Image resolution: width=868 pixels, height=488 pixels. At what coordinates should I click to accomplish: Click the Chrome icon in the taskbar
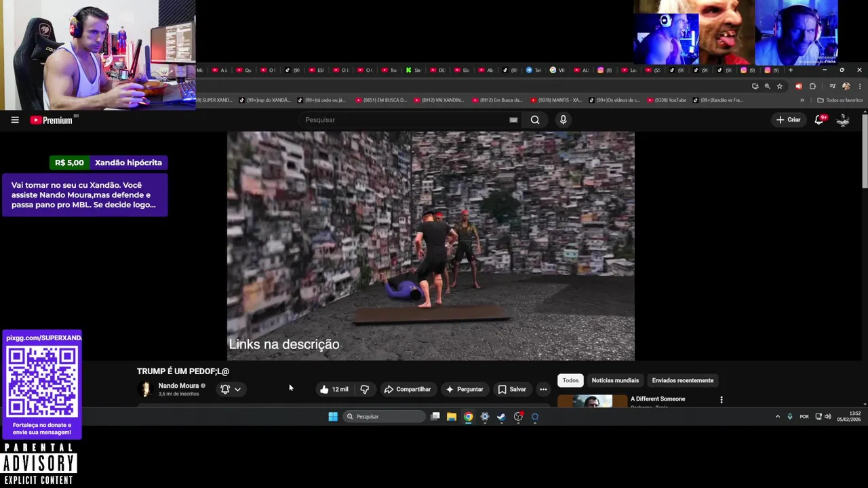pos(468,417)
